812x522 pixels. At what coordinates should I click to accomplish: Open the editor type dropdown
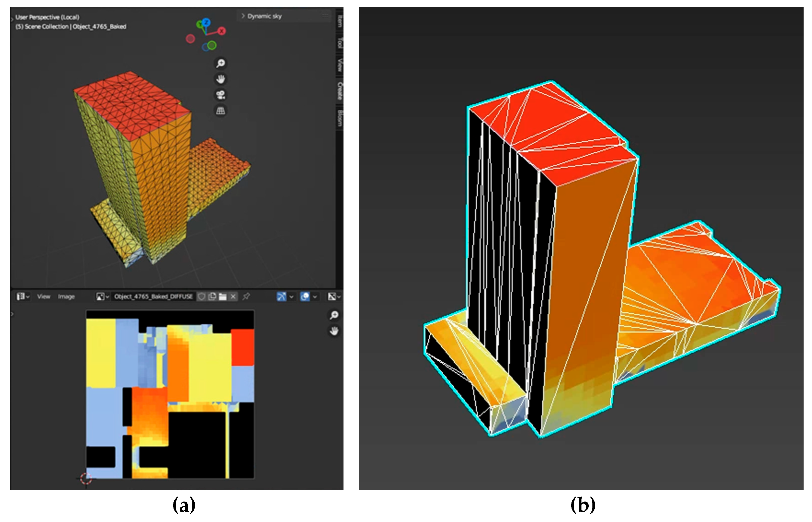pos(23,297)
